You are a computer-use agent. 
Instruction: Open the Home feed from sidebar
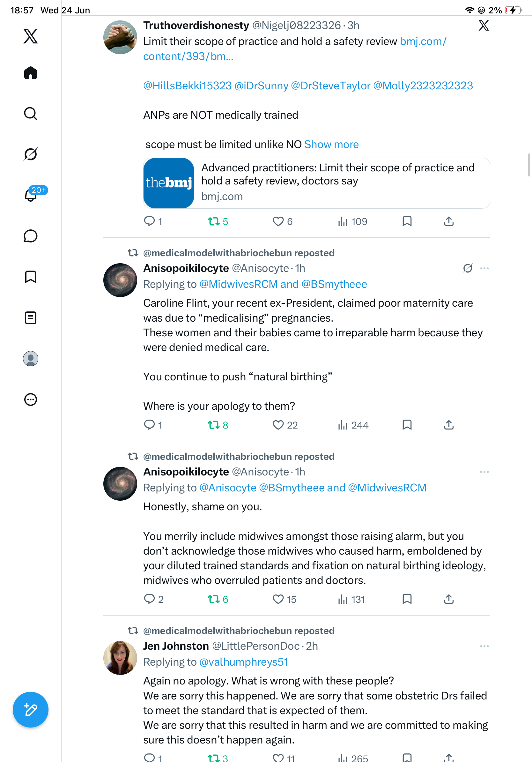pos(31,73)
